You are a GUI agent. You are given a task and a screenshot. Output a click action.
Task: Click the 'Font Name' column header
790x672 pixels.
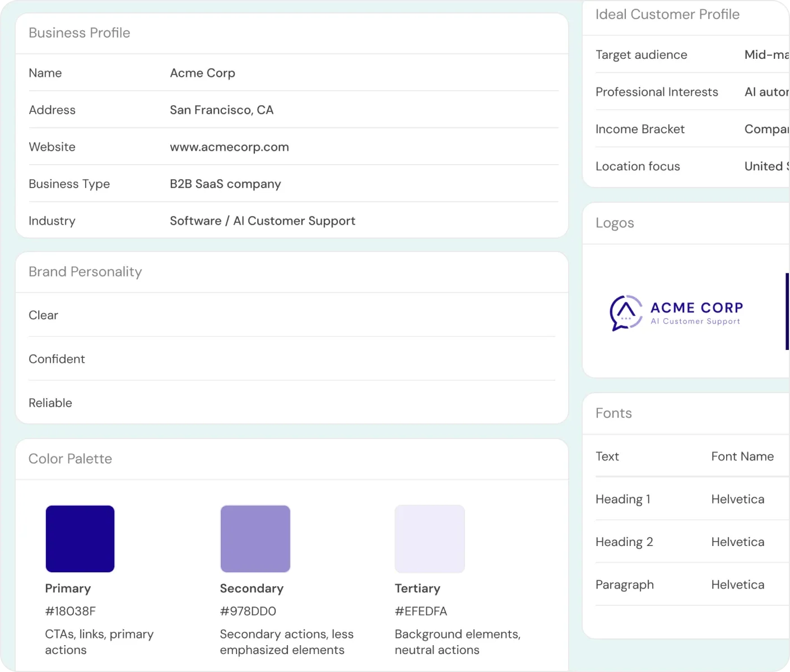pyautogui.click(x=742, y=456)
